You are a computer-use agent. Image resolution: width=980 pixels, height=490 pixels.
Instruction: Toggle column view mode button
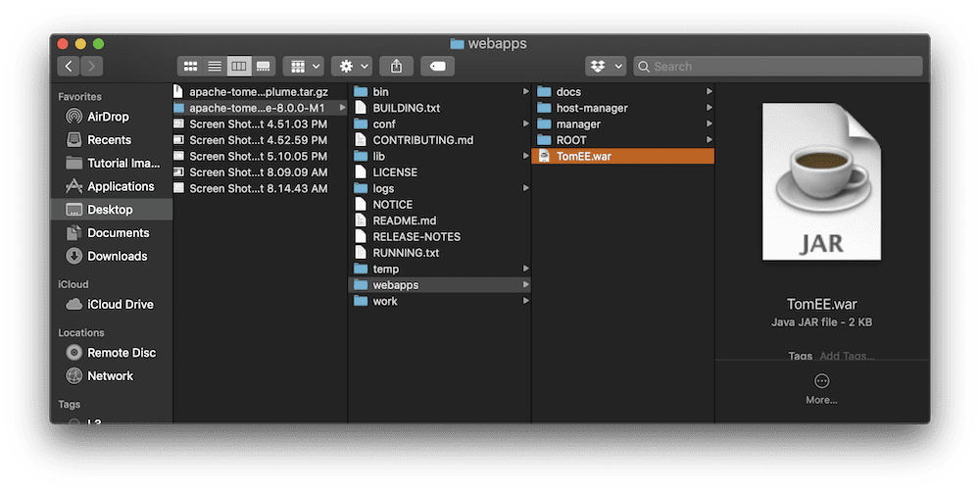(238, 67)
